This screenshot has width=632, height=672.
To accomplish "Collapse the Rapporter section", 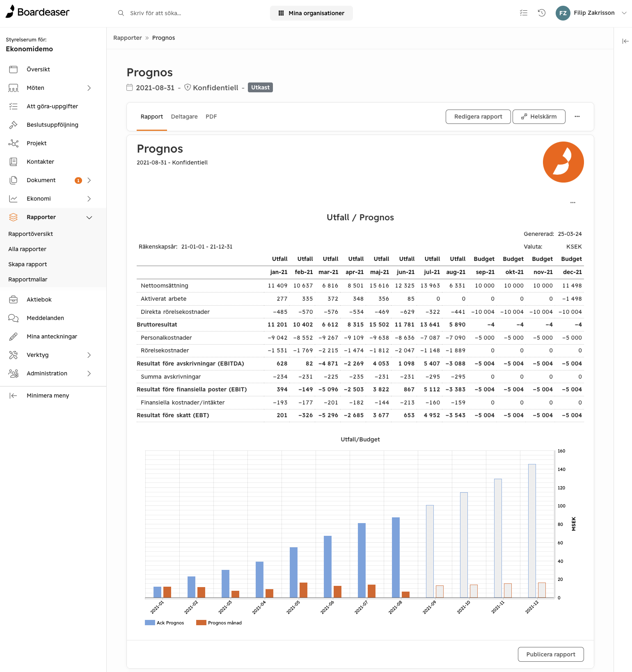I will click(89, 217).
